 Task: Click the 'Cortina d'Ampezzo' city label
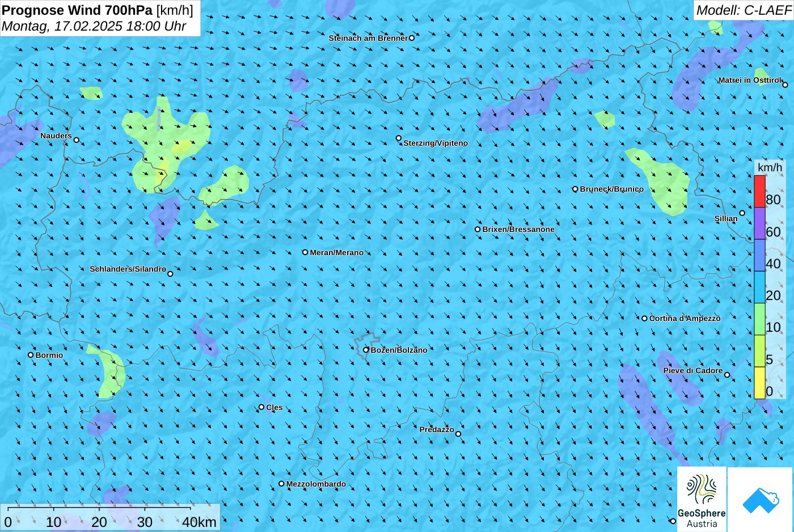(x=685, y=318)
